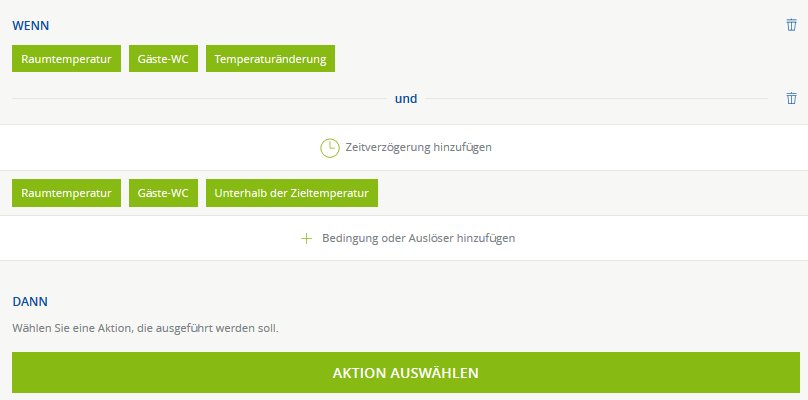Viewport: 808px width, 400px height.
Task: Open Raumtemperatur chip in second condition row
Action: pyautogui.click(x=66, y=193)
